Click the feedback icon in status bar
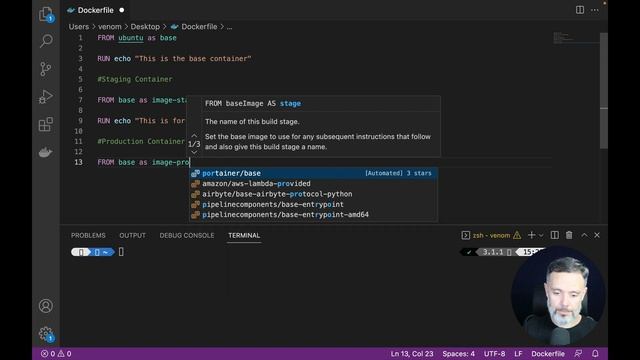Viewport: 640px width, 360px height. pos(578,354)
